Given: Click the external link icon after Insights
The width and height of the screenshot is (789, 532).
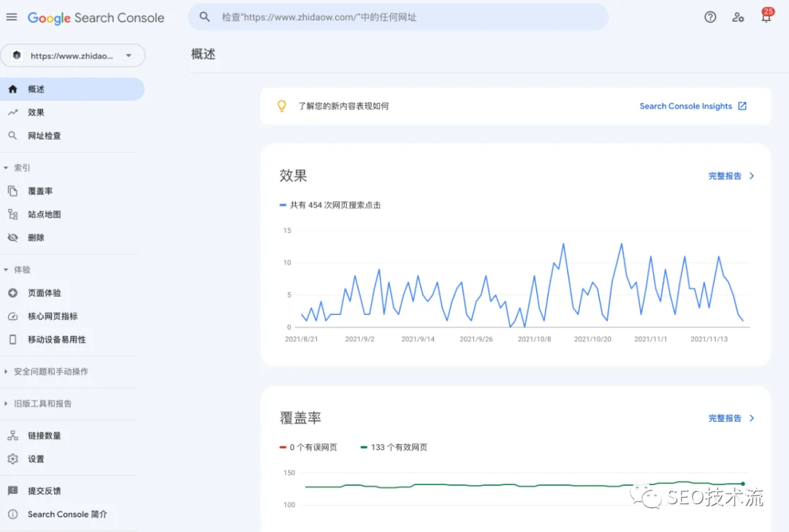Looking at the screenshot, I should pyautogui.click(x=742, y=106).
